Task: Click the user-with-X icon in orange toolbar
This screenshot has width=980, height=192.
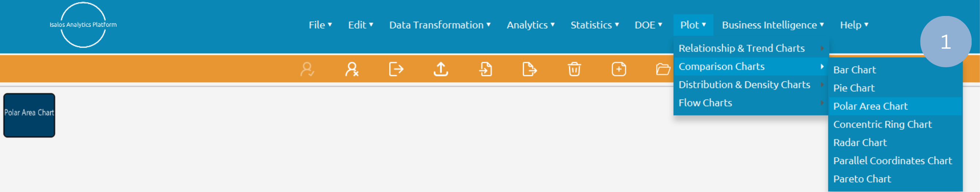Action: (x=352, y=69)
